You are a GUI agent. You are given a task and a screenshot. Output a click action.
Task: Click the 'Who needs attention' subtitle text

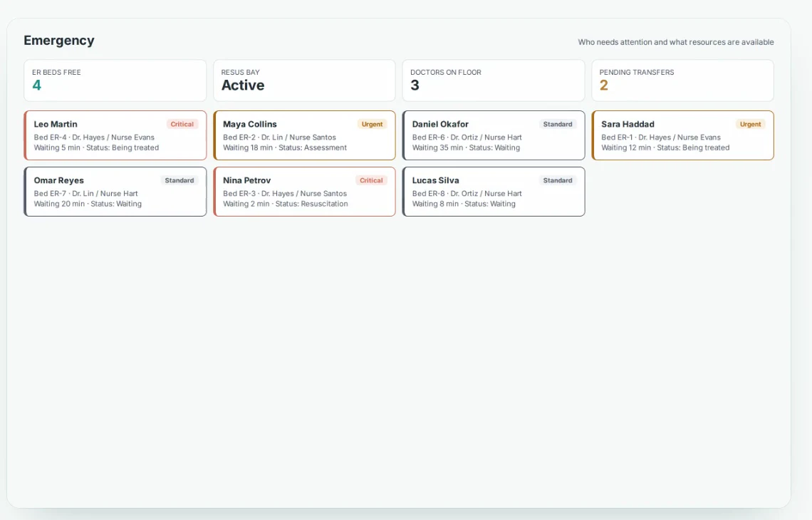(x=676, y=42)
